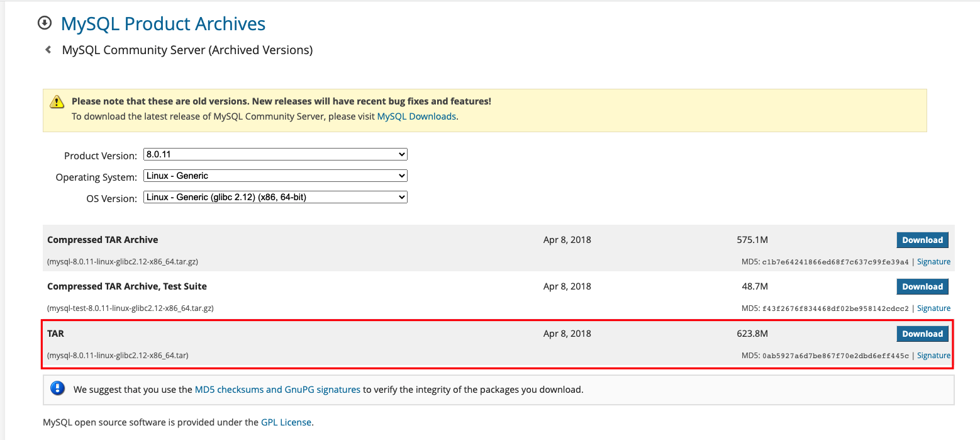Screen dimensions: 980x440
Task: Click the MySQL Community Server (Archived Versions) title
Action: click(x=187, y=50)
